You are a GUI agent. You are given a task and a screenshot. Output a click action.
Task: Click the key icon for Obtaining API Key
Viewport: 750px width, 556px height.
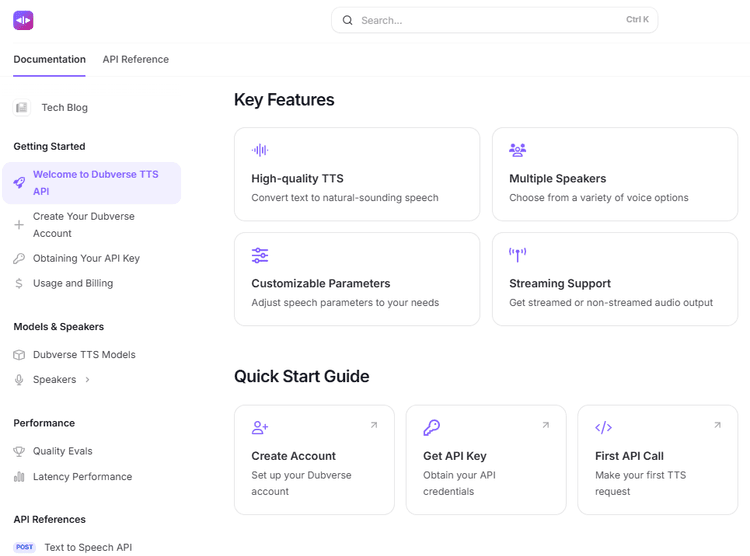pos(19,259)
